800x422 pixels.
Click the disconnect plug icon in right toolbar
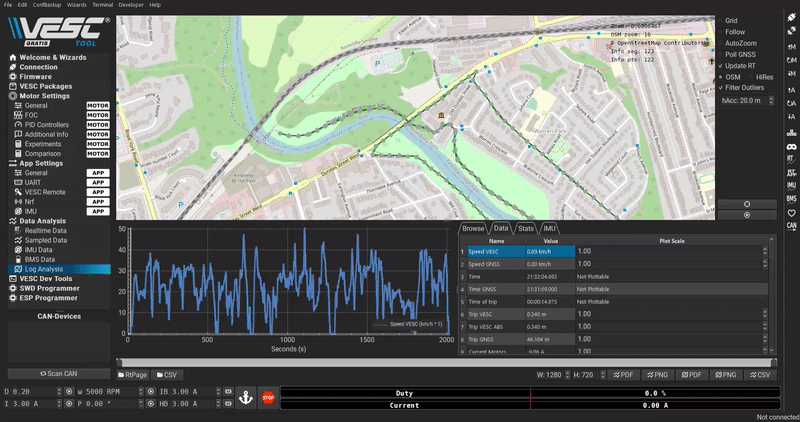coord(791,32)
